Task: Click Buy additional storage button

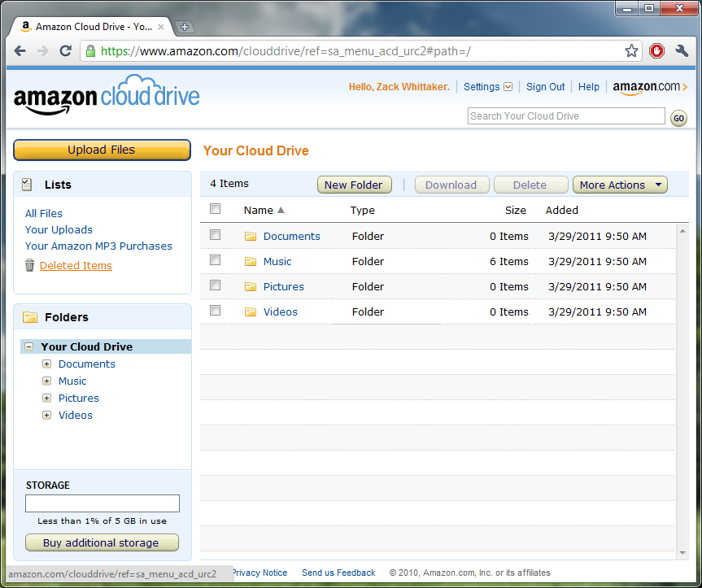Action: click(102, 542)
